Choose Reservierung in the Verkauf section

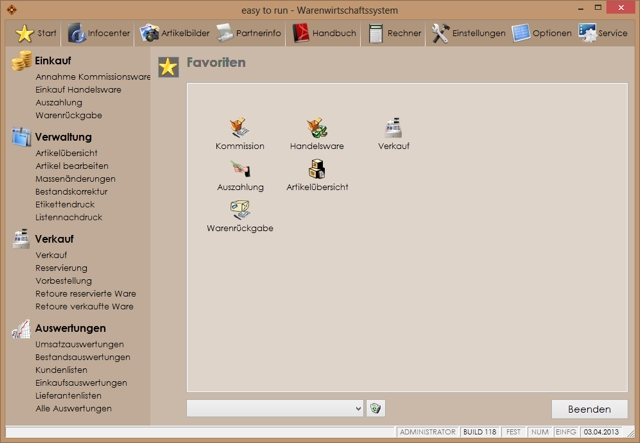coord(61,268)
